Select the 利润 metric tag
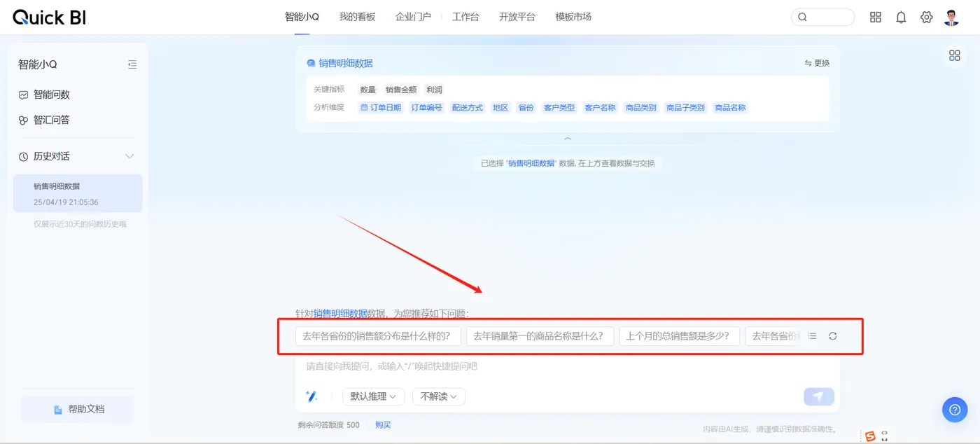The height and width of the screenshot is (444, 980). click(x=434, y=90)
